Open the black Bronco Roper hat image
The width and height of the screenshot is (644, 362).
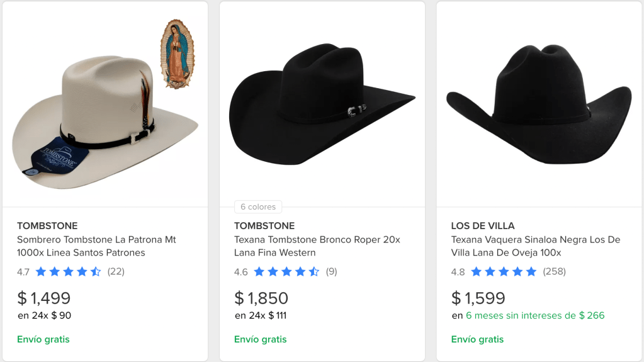point(322,104)
